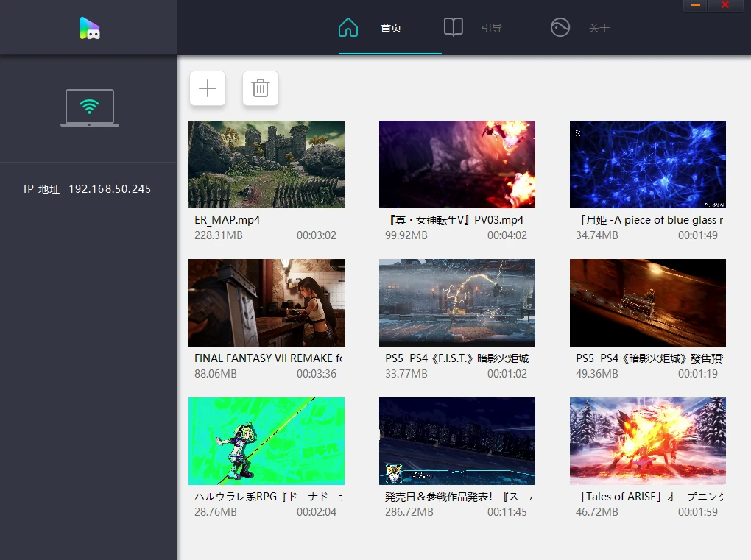
Task: Click the laptop Wi-Fi connection icon
Action: pyautogui.click(x=89, y=108)
